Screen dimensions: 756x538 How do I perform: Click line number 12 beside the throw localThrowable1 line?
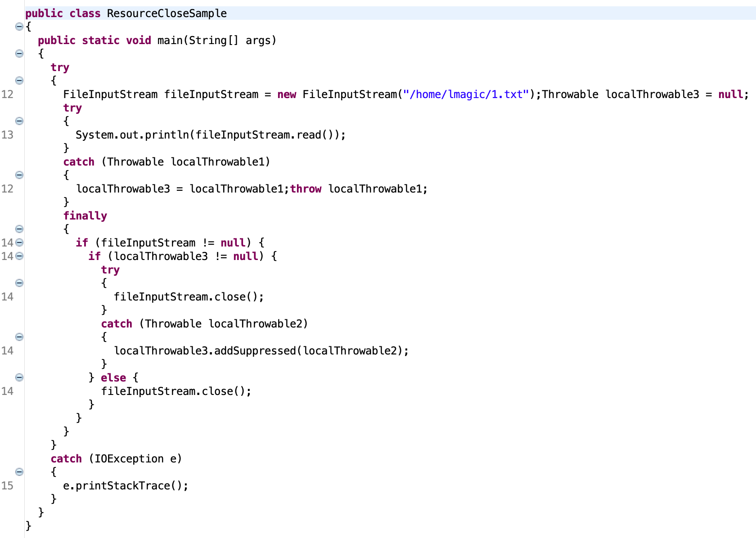click(x=8, y=189)
